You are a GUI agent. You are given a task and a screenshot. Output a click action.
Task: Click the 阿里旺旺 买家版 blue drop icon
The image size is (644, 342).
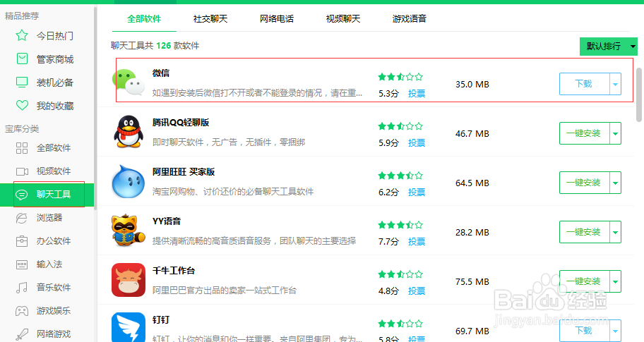128,181
